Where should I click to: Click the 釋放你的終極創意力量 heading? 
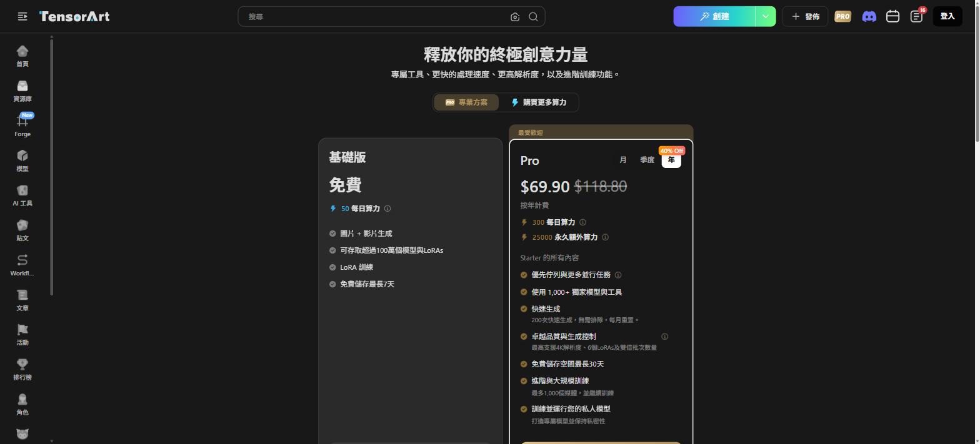coord(506,55)
